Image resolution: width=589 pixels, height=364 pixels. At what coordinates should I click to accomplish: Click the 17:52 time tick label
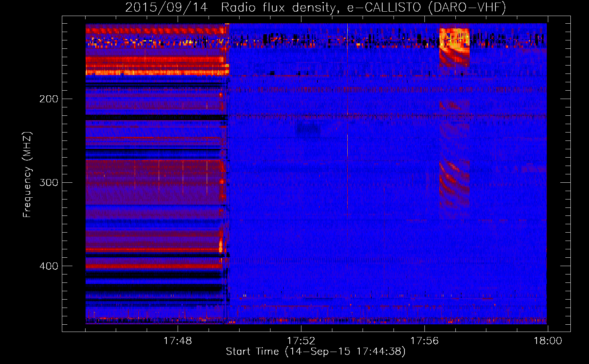301,341
